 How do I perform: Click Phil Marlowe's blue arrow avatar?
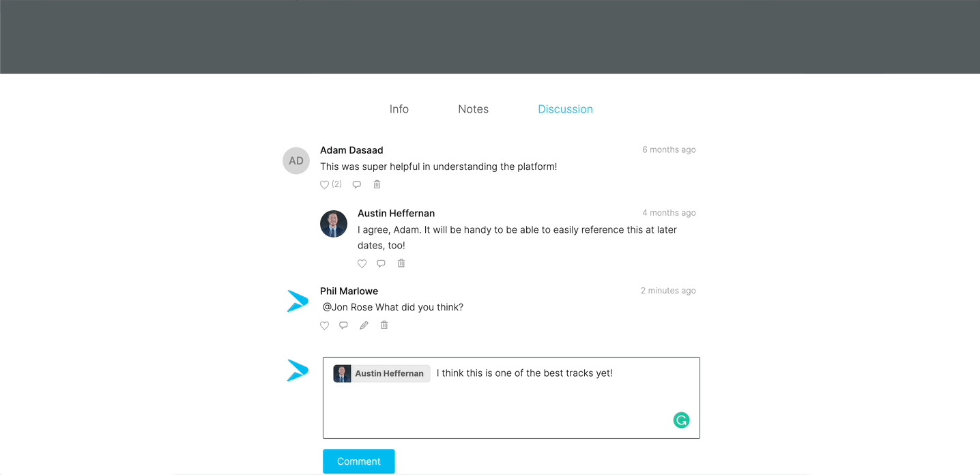point(298,301)
